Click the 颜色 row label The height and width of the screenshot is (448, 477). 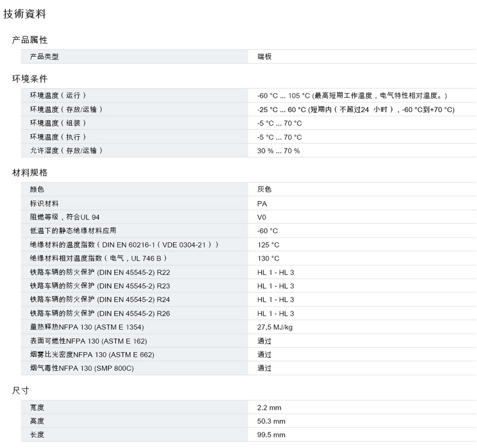tap(37, 189)
